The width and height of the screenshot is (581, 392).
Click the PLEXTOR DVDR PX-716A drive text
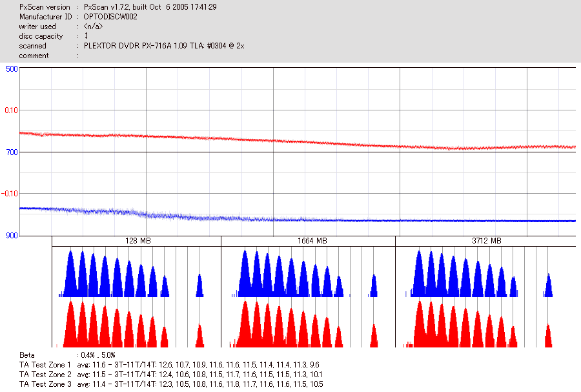point(164,46)
